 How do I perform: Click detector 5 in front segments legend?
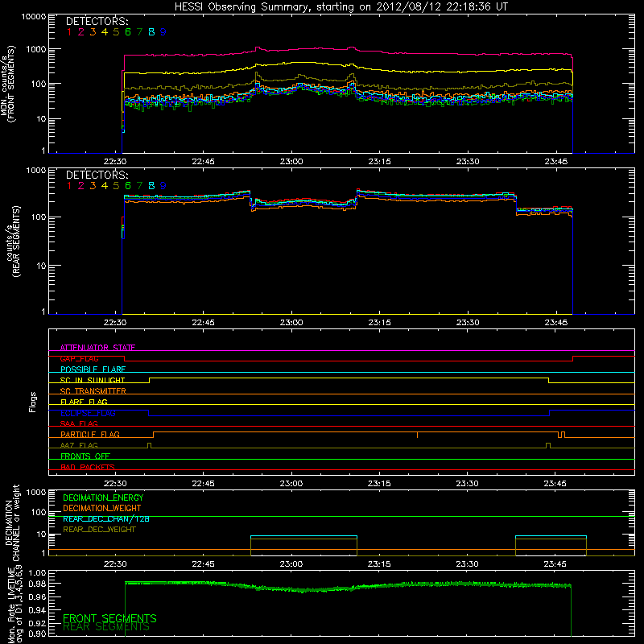pos(116,32)
